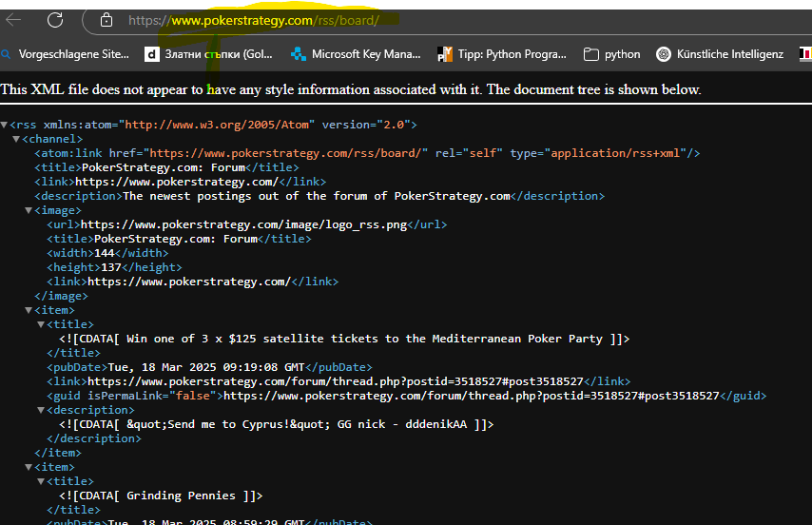The width and height of the screenshot is (812, 525).
Task: Reload the page with the refresh icon
Action: pos(55,20)
